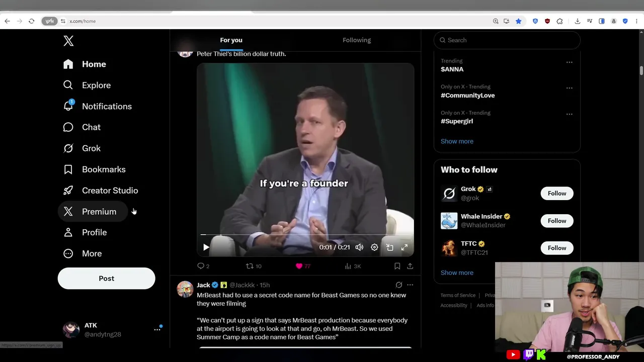Open the more options on Jack's post
The height and width of the screenshot is (362, 644).
click(410, 285)
